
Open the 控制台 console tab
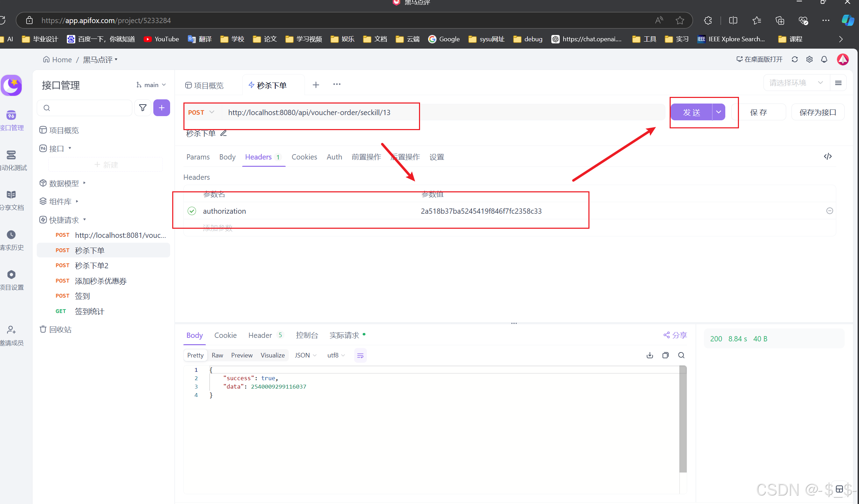tap(307, 335)
